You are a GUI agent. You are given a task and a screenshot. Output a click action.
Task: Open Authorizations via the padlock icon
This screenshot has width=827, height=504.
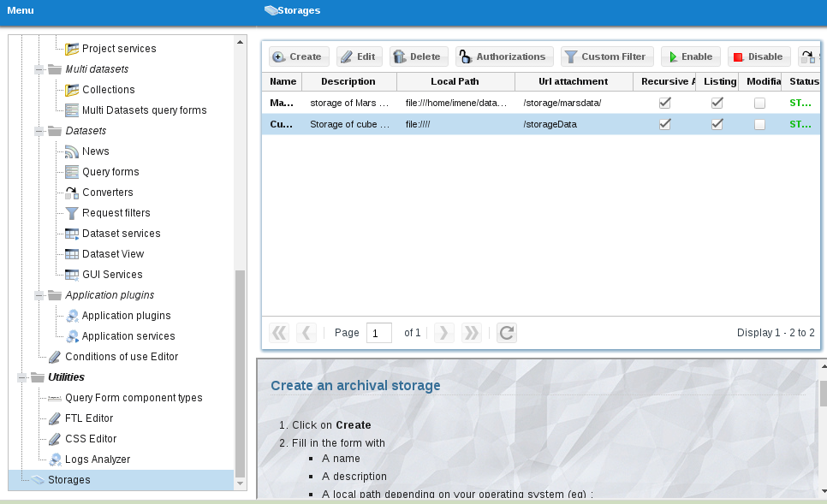coord(466,57)
